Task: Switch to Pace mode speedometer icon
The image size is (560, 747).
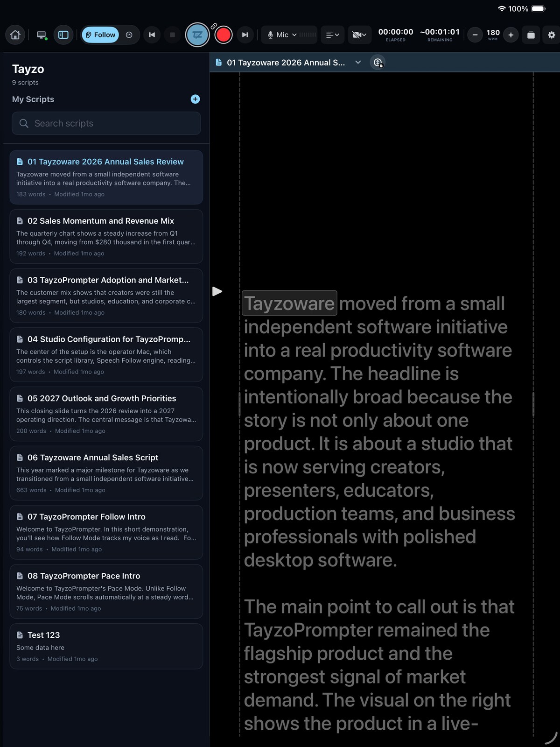Action: click(129, 35)
